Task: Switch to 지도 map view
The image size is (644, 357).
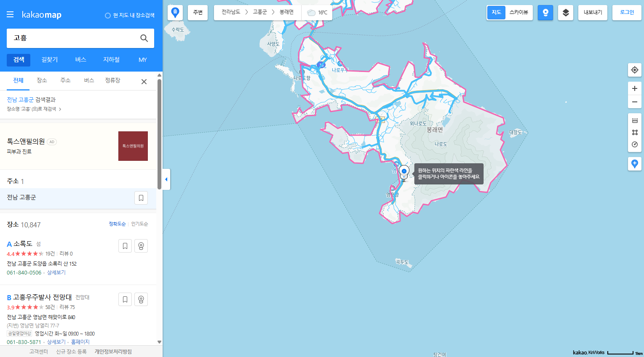Action: (x=497, y=13)
